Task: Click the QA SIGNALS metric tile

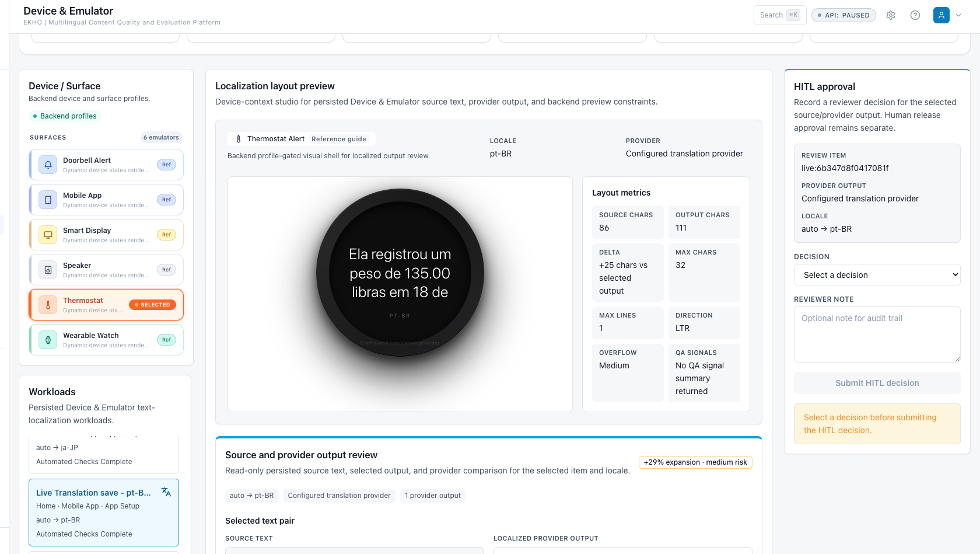Action: pyautogui.click(x=704, y=373)
